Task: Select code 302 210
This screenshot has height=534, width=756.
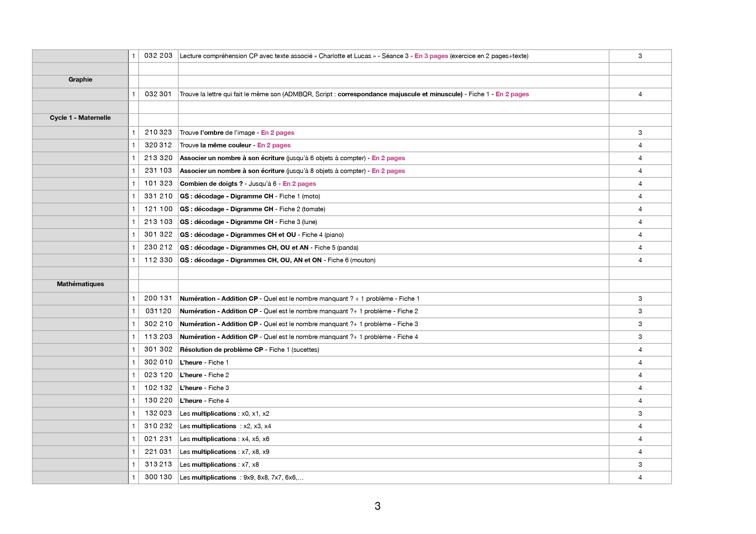Action: [x=158, y=324]
